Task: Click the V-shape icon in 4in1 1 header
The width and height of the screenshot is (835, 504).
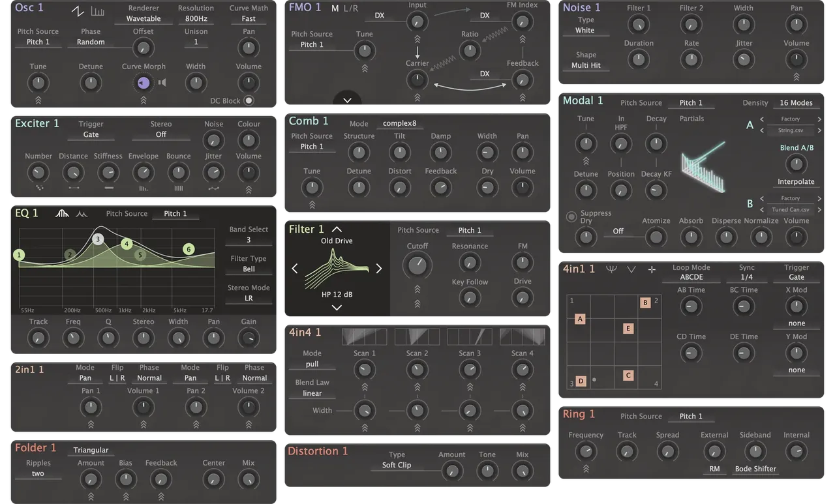Action: [631, 269]
